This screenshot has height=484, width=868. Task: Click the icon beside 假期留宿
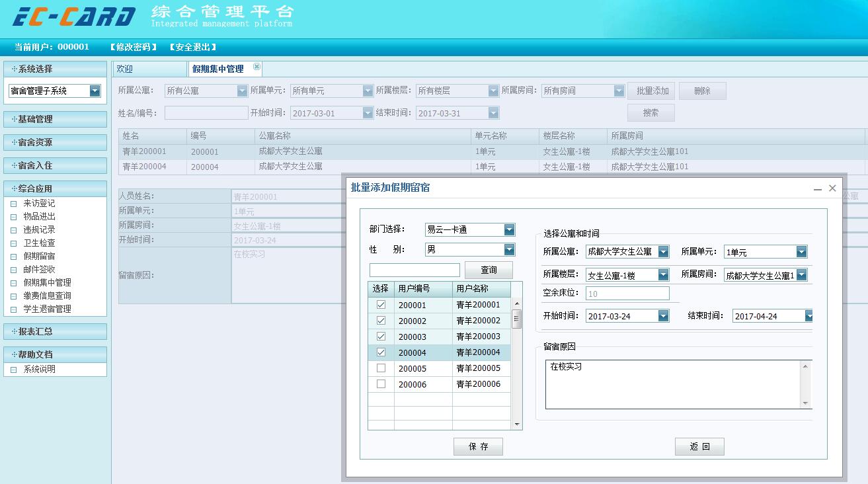(13, 257)
